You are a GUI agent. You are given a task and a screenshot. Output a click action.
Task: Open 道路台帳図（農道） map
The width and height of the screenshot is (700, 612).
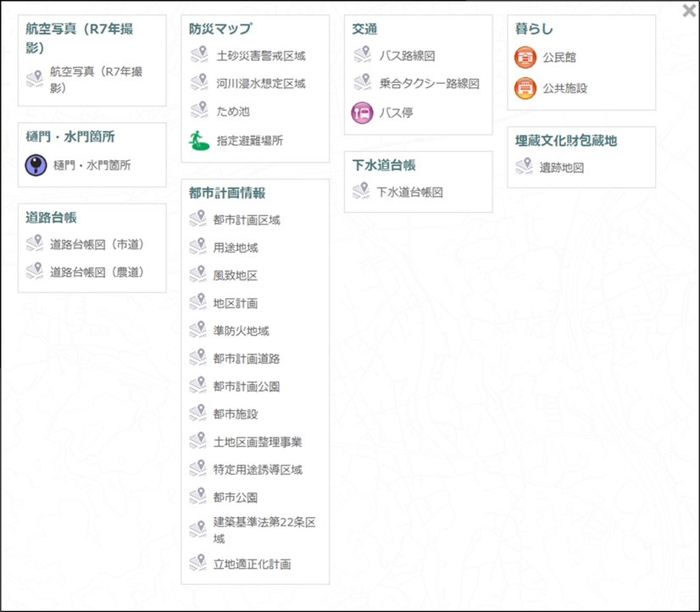tap(97, 272)
